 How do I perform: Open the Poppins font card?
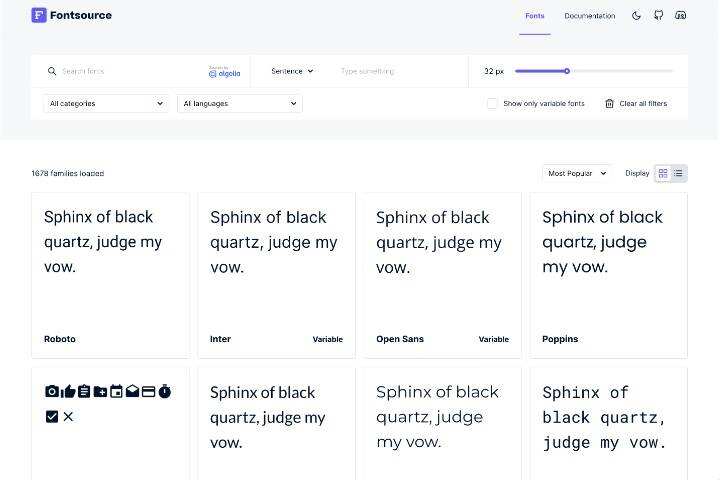click(608, 275)
